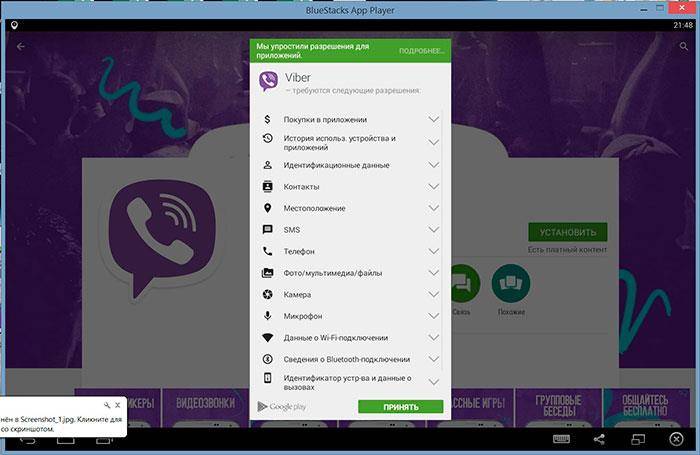Click the Wi-Fi connection icon
700x455 pixels.
(267, 338)
